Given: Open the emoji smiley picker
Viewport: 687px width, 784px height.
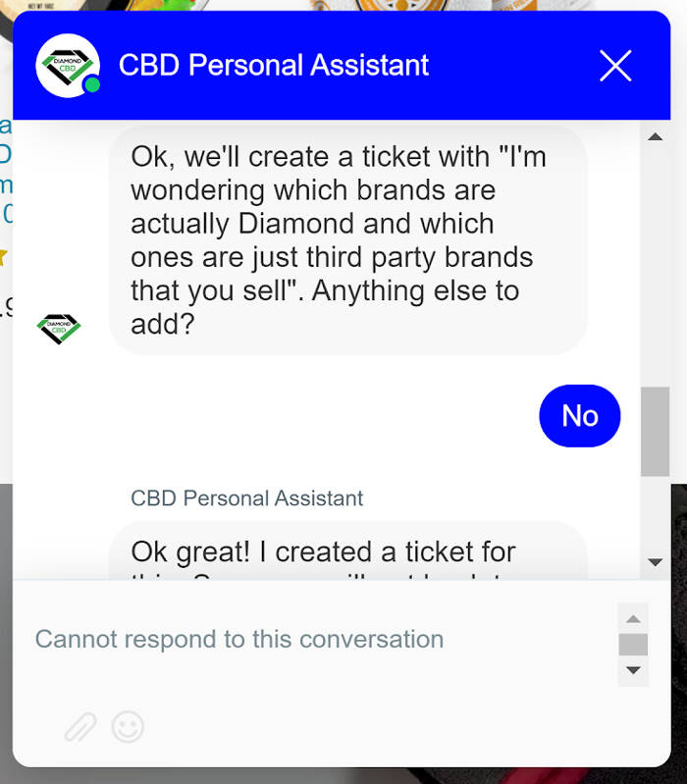Looking at the screenshot, I should 128,727.
